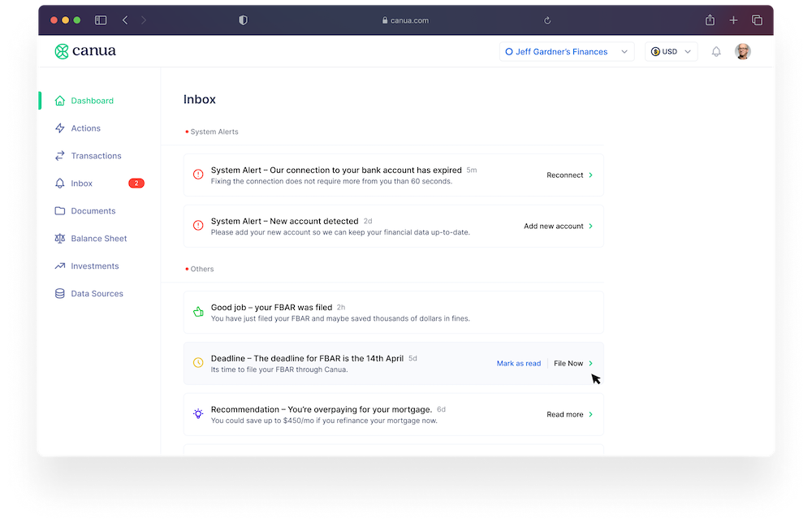Click the red Inbox badge showing 2
This screenshot has width=812, height=527.
pos(136,184)
